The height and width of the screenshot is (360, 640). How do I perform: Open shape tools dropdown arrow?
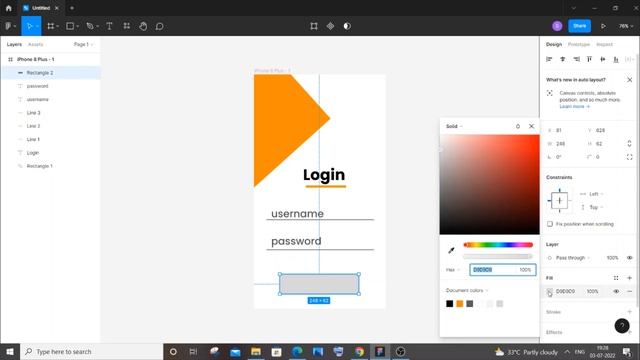click(78, 26)
